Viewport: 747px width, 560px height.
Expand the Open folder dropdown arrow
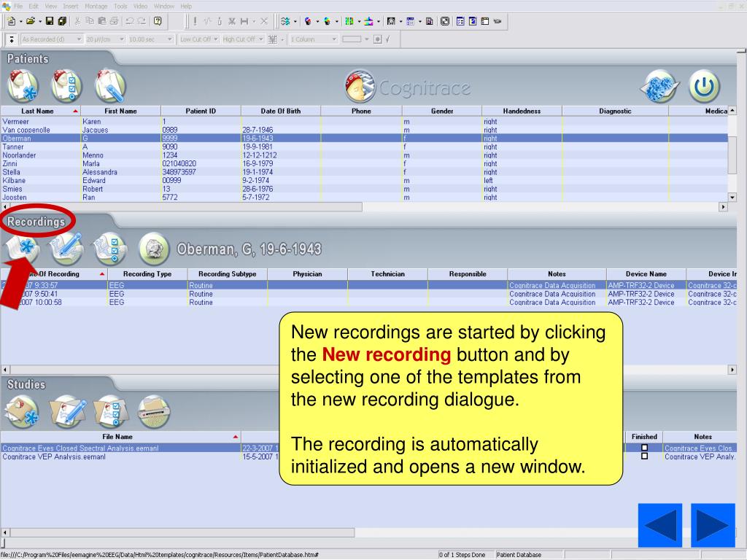[x=39, y=21]
